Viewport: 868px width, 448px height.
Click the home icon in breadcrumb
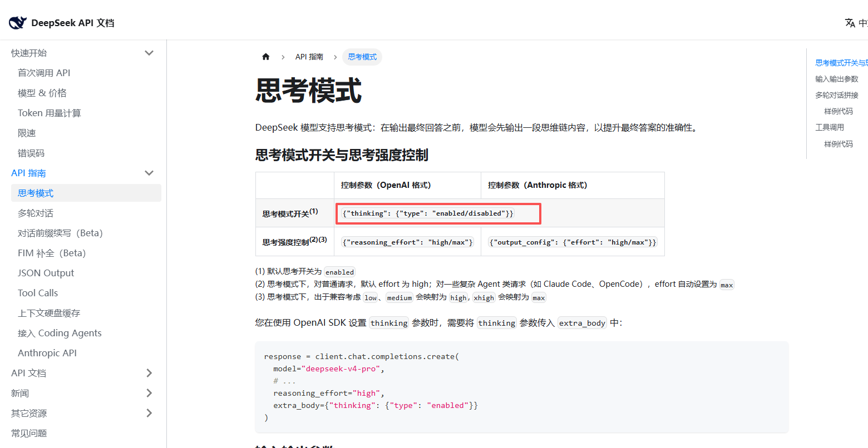coord(266,57)
